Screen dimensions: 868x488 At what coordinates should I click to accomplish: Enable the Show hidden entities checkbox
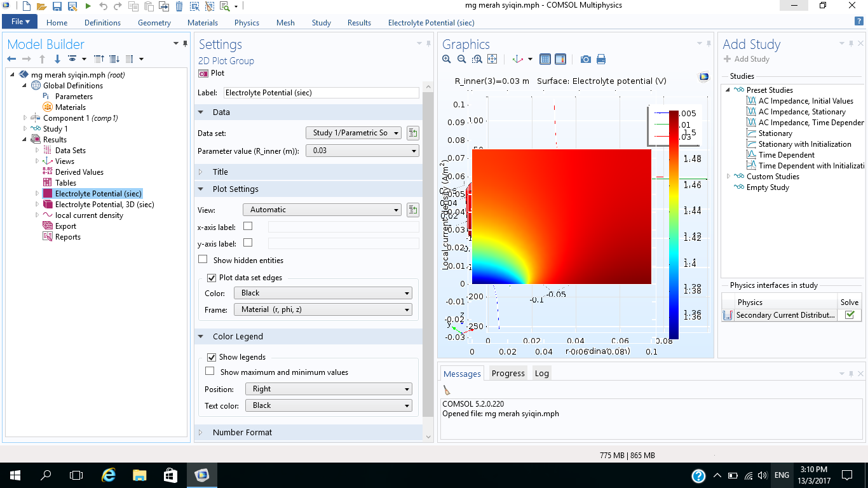tap(203, 260)
